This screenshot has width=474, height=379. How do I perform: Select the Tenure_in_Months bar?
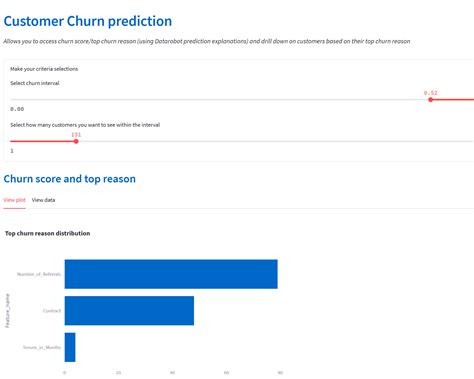pyautogui.click(x=70, y=347)
